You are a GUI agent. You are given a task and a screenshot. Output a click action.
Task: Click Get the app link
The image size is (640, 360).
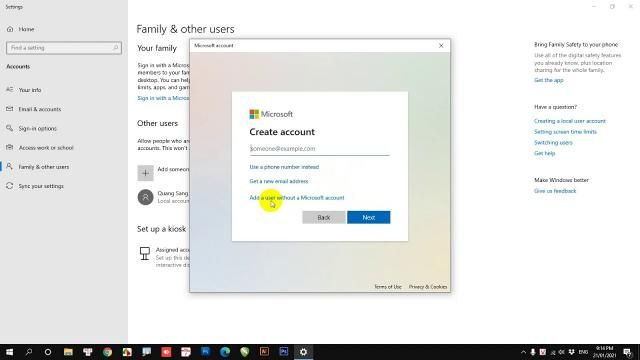549,80
